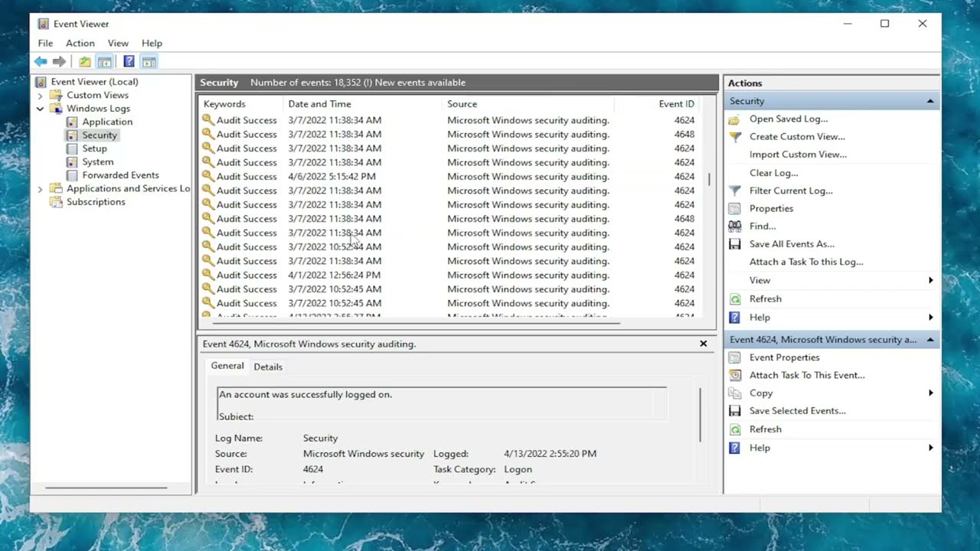The width and height of the screenshot is (980, 551).
Task: Click the Find binoculars icon
Action: pyautogui.click(x=735, y=227)
